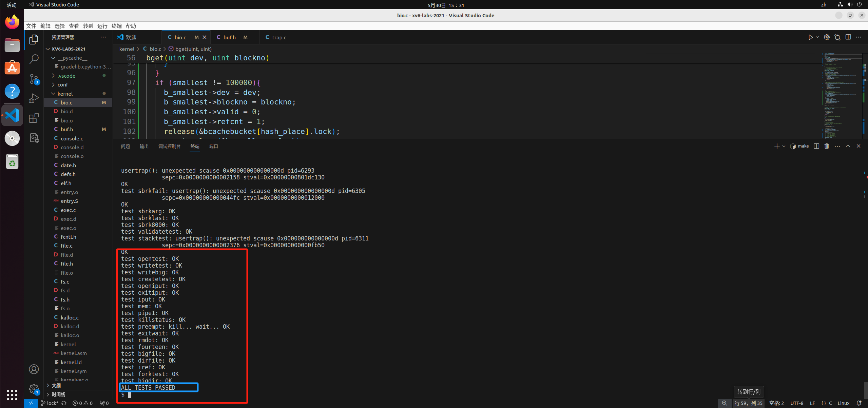Show the 输出 output panel tab
The width and height of the screenshot is (868, 408).
click(x=144, y=146)
